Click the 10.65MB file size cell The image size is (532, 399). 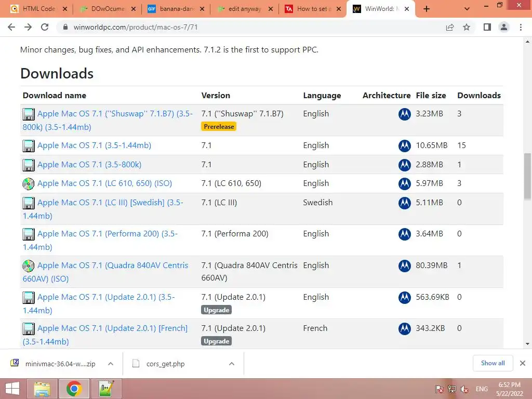point(432,145)
